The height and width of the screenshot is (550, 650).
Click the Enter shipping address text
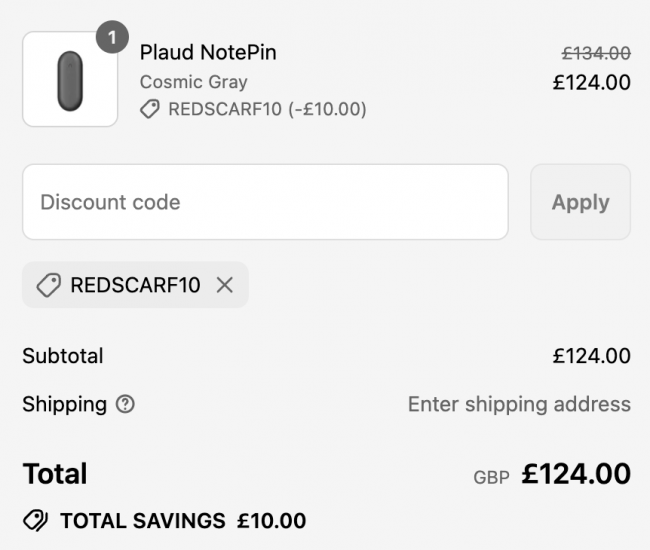(519, 404)
